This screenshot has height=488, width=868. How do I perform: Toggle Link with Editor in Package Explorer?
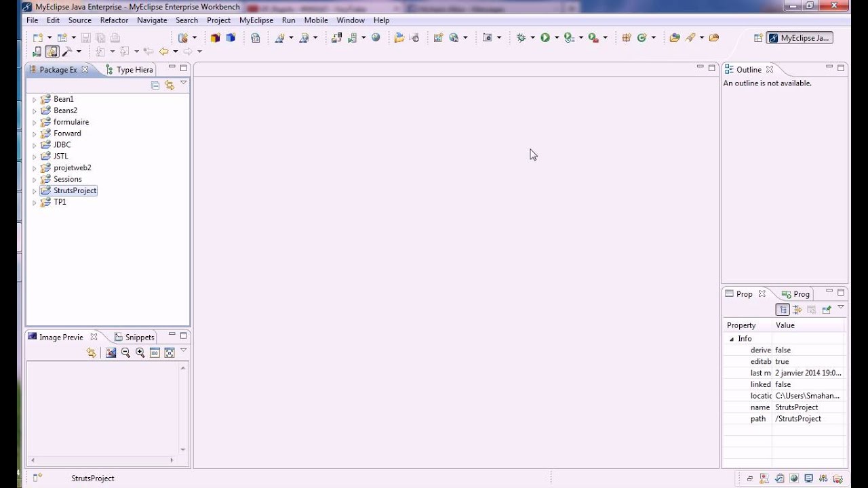(x=170, y=85)
